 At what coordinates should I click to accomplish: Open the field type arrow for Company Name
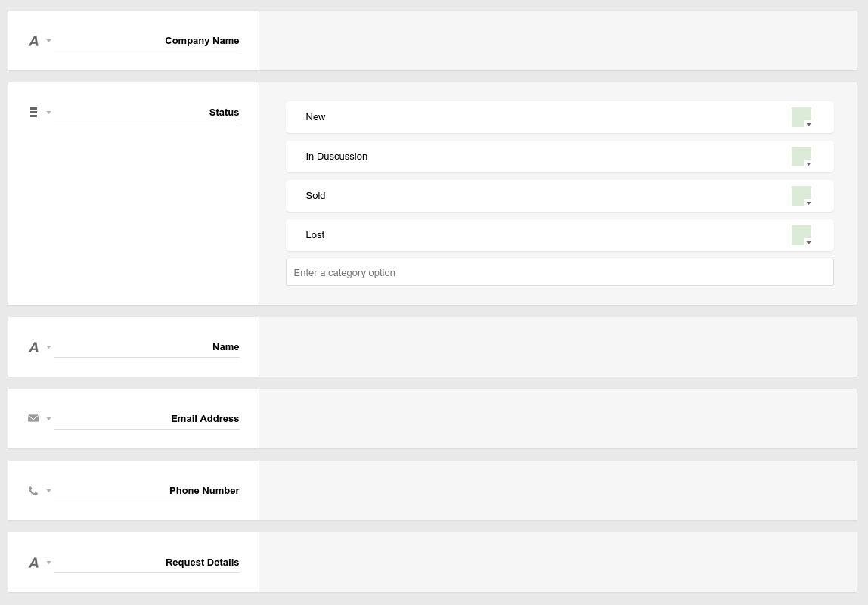click(x=48, y=41)
